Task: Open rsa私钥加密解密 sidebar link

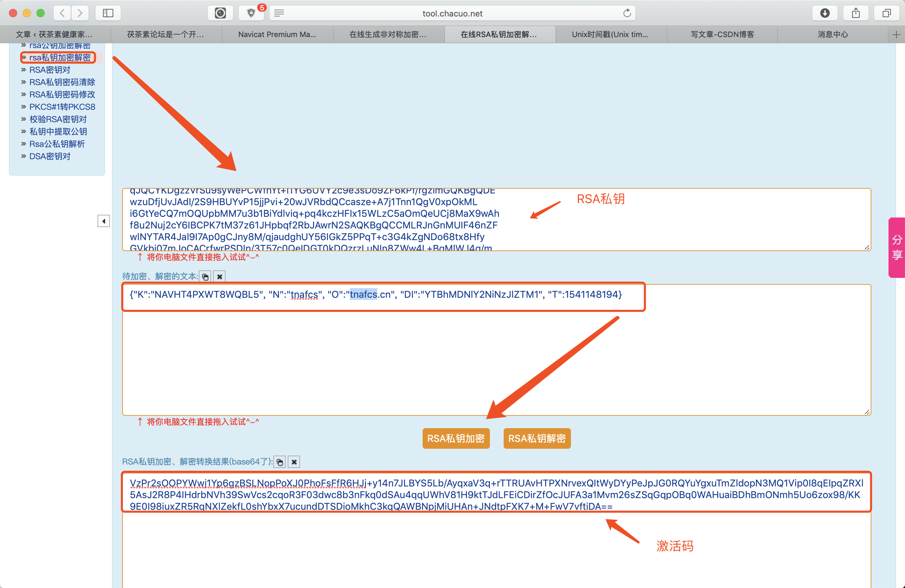Action: coord(60,58)
